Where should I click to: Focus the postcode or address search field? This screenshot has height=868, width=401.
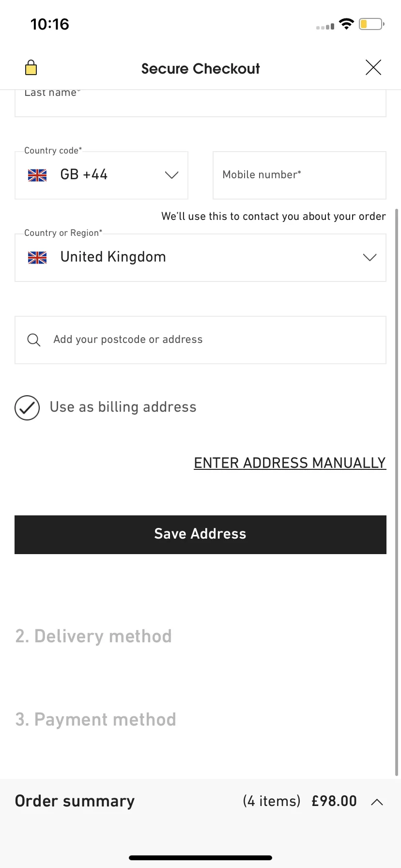click(200, 340)
